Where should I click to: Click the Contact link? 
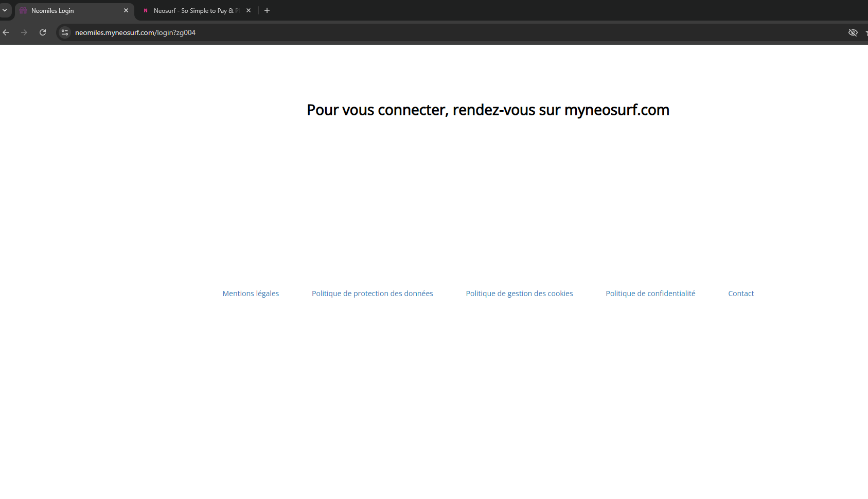[741, 294]
